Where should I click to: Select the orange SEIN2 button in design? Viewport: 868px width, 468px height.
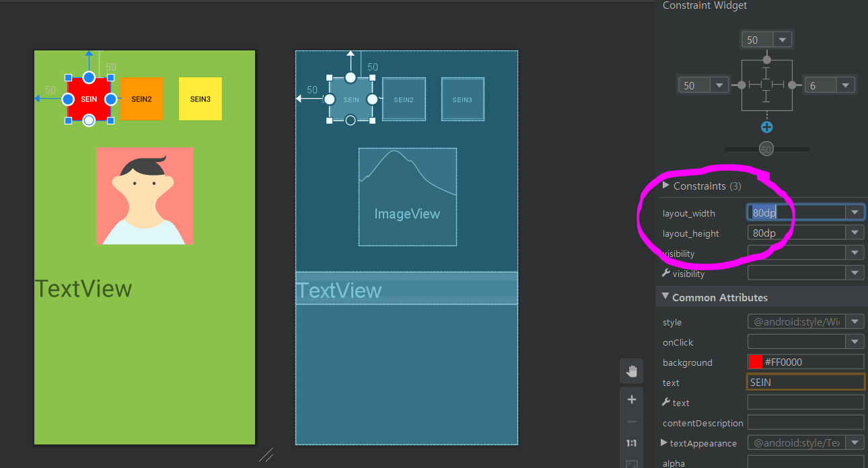141,99
